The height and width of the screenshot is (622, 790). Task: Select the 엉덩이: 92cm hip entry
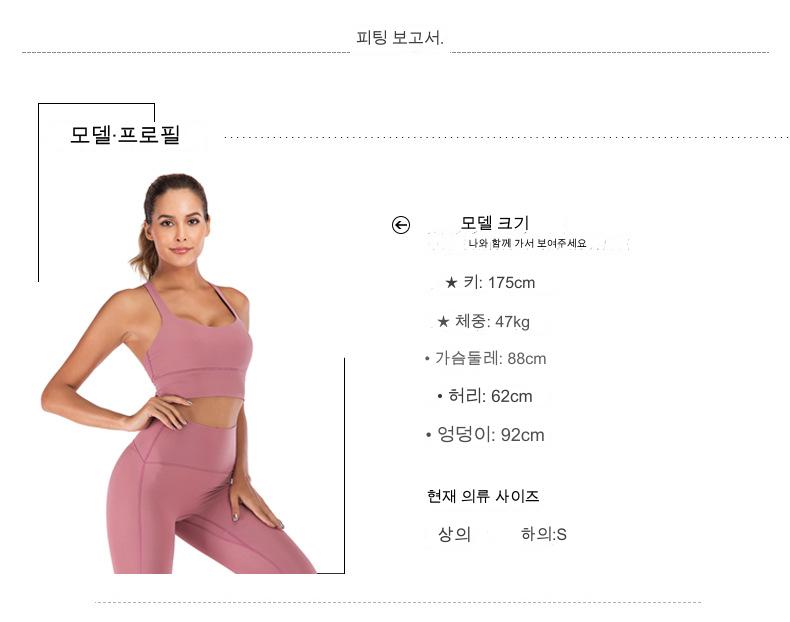(491, 435)
